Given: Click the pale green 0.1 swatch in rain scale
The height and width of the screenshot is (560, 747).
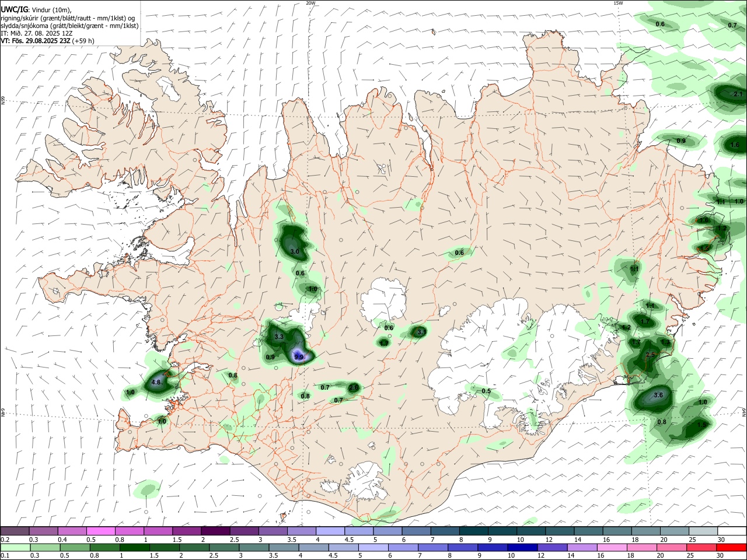Looking at the screenshot, I should pyautogui.click(x=15, y=548).
